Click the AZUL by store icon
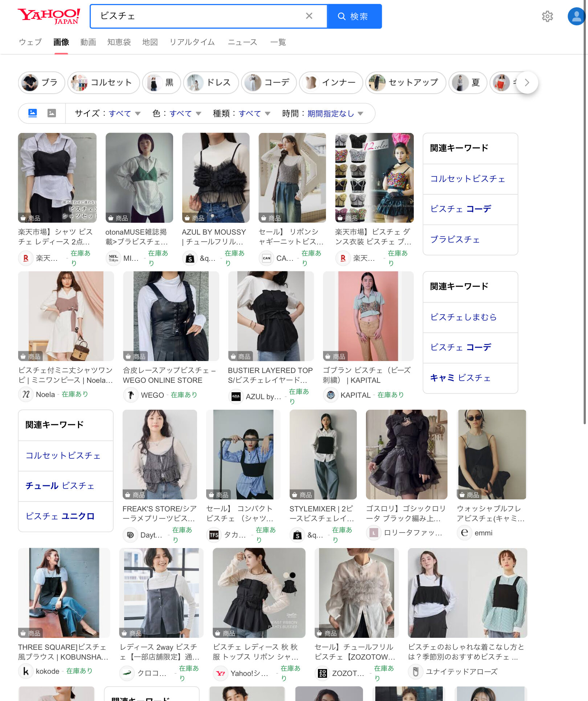The height and width of the screenshot is (701, 588). pos(236,396)
